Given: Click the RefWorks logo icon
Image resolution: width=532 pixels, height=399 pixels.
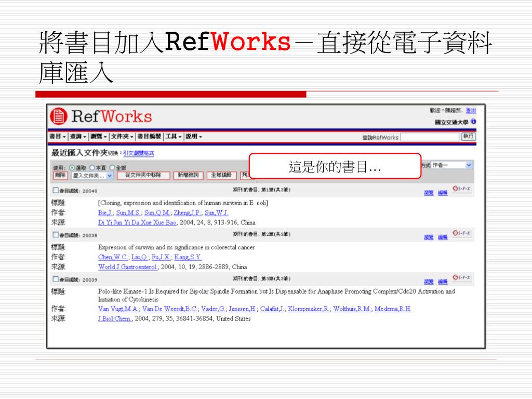Looking at the screenshot, I should tap(58, 116).
